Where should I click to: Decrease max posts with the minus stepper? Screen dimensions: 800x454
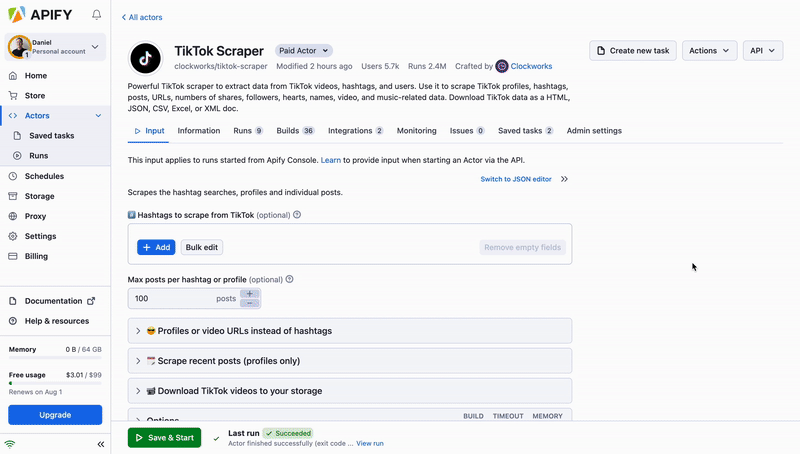250,303
